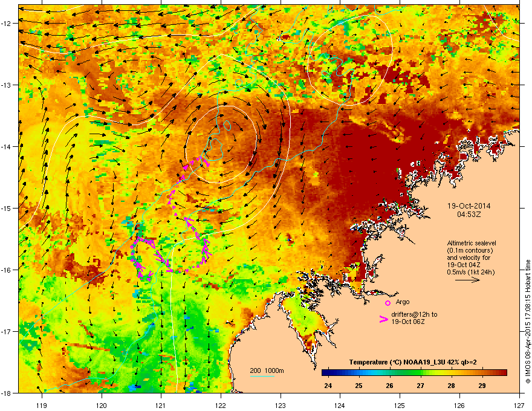Click the colorbar tick label 28
This screenshot has width=532, height=411.
coord(451,386)
